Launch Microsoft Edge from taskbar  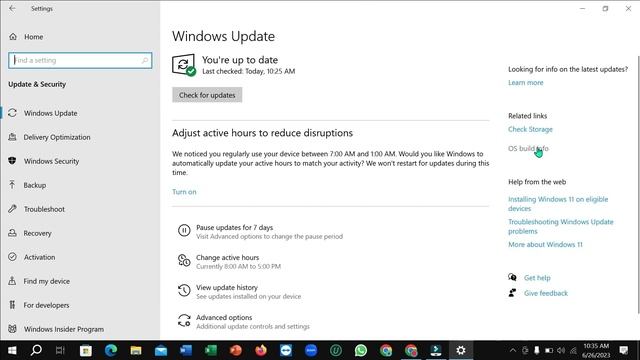111,350
